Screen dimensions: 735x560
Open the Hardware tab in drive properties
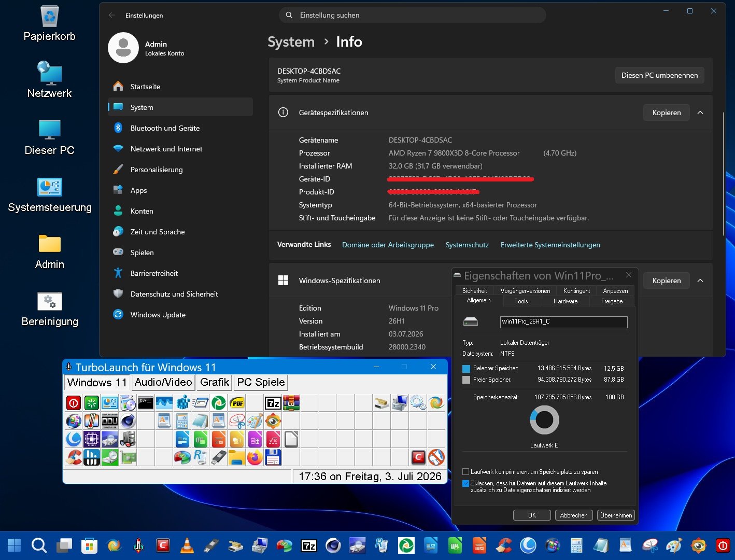click(566, 301)
